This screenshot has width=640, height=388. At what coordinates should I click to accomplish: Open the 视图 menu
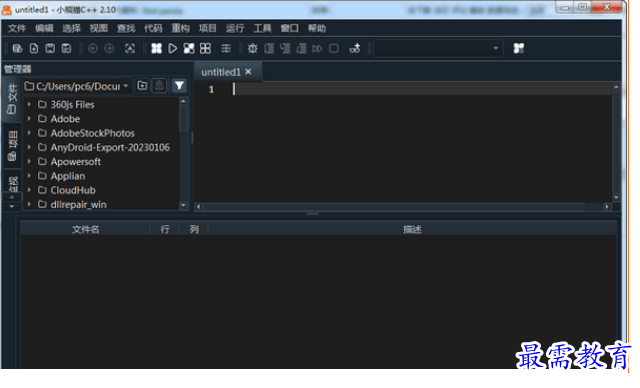[x=99, y=28]
